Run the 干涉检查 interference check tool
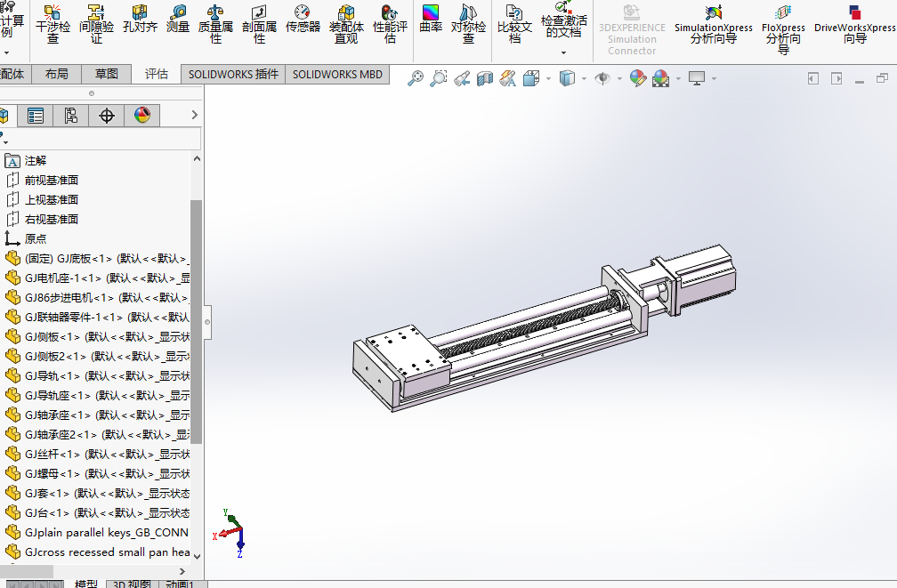 coord(53,24)
